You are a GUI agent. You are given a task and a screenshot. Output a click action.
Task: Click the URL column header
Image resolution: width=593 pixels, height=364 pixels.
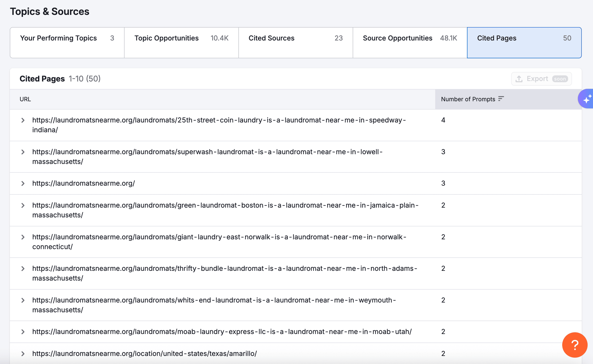(25, 99)
